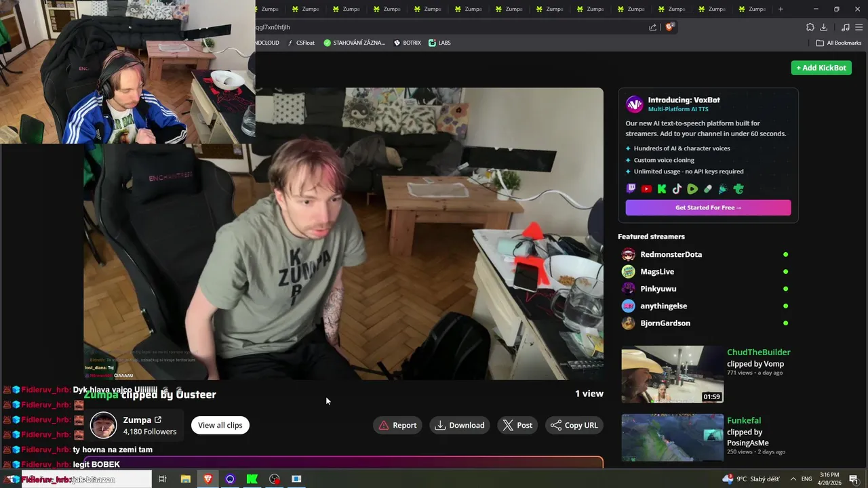Open MagsLive's avatar in Featured streamers
868x488 pixels.
[629, 272]
